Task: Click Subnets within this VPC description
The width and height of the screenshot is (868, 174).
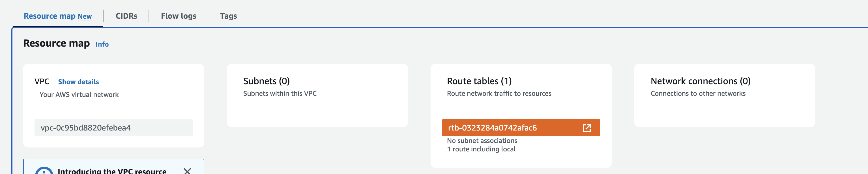Action: click(280, 93)
